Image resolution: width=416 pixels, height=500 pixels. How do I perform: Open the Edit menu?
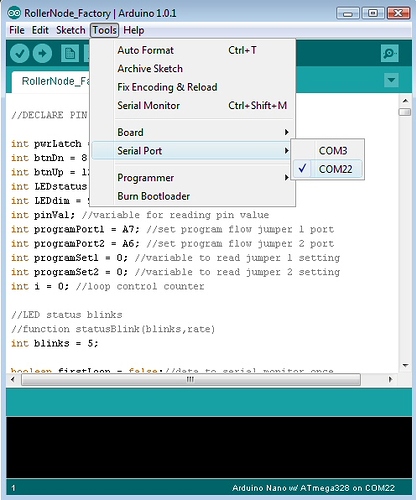[40, 30]
